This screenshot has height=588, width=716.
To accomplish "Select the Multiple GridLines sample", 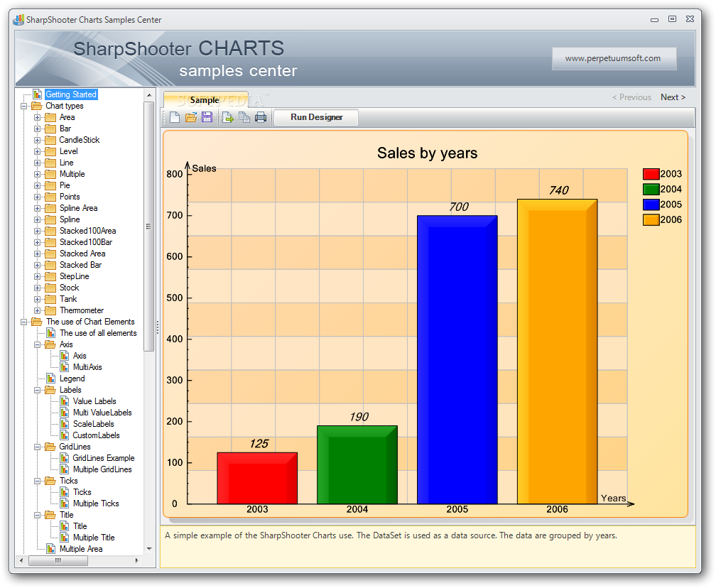I will [102, 469].
